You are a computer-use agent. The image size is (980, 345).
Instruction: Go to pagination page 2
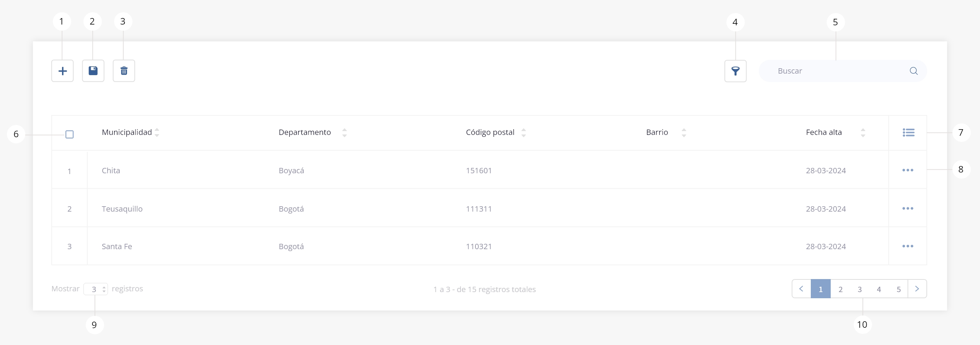coord(840,289)
